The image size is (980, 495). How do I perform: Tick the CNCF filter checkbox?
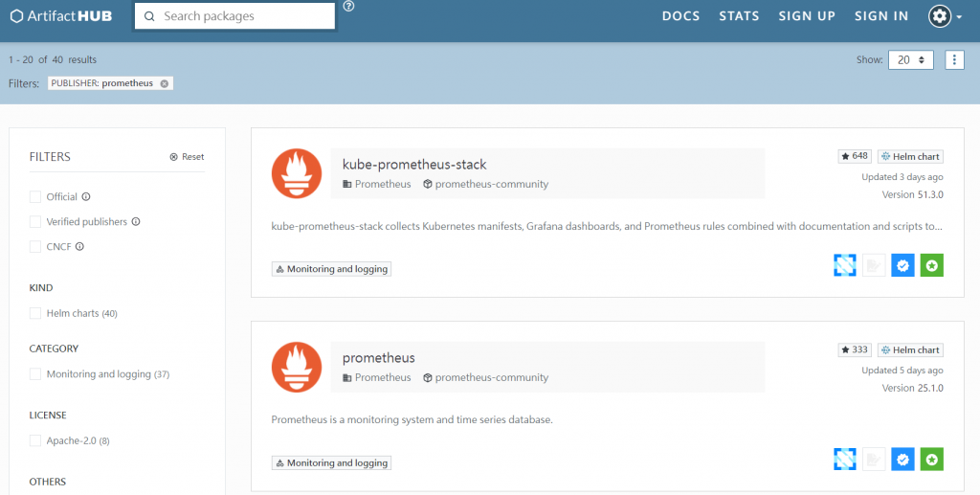point(35,247)
